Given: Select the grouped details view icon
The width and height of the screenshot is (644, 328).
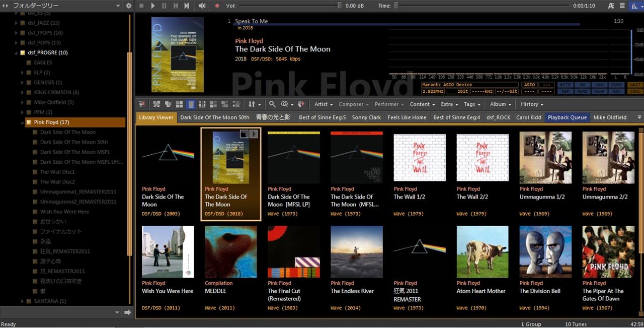Looking at the screenshot, I should click(x=225, y=104).
